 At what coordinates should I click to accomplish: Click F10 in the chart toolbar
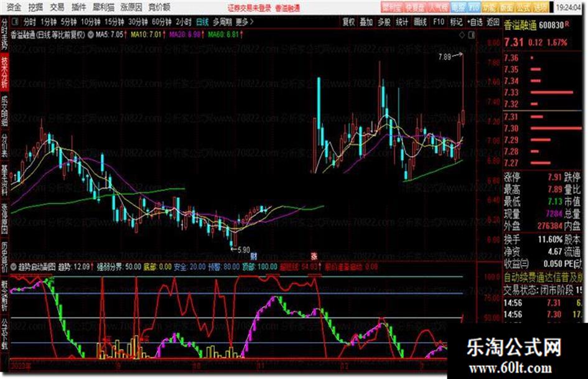[439, 22]
